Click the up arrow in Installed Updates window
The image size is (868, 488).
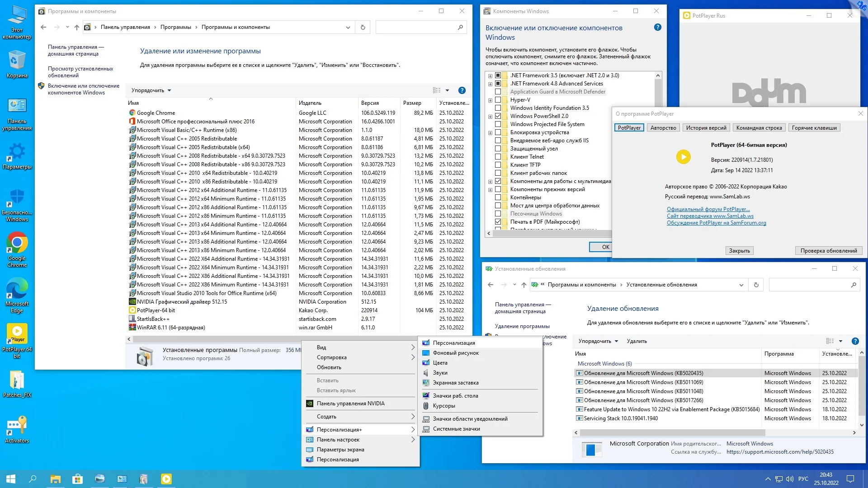524,285
